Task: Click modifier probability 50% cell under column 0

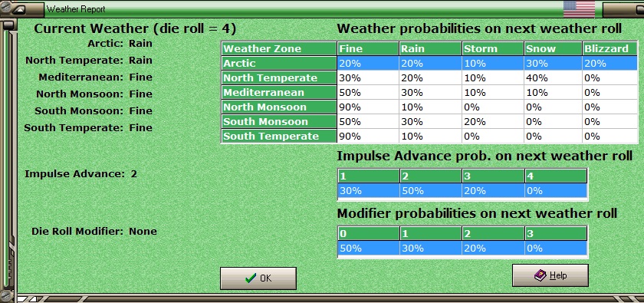Action: click(369, 249)
